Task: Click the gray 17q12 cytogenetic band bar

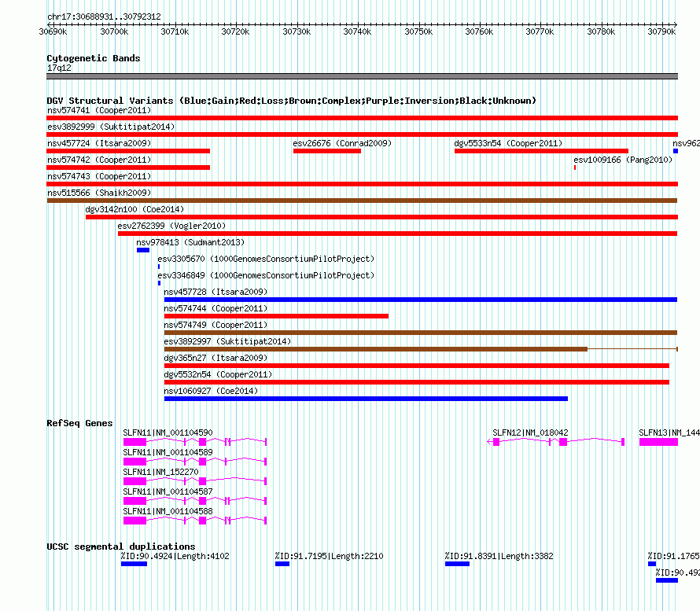Action: click(362, 76)
